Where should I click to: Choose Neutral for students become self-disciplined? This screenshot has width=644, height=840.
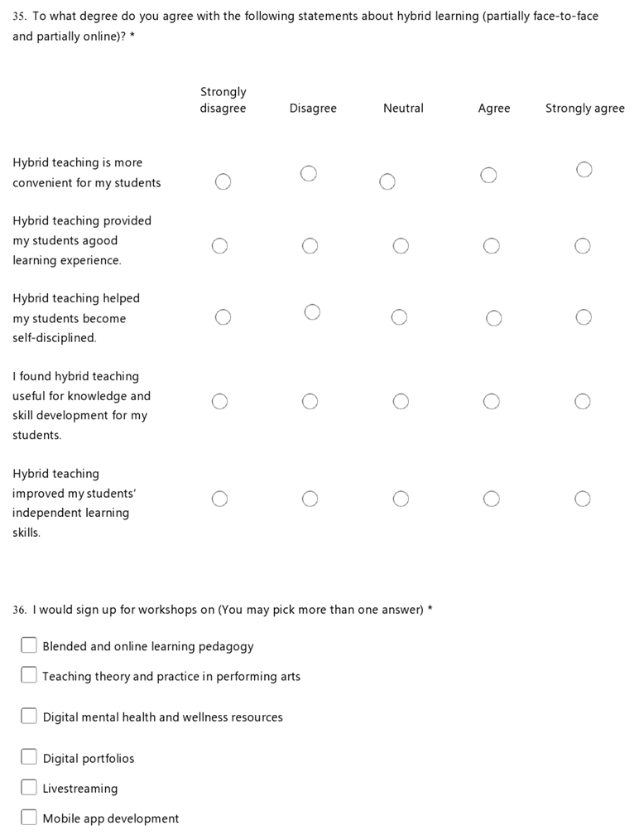click(x=399, y=317)
